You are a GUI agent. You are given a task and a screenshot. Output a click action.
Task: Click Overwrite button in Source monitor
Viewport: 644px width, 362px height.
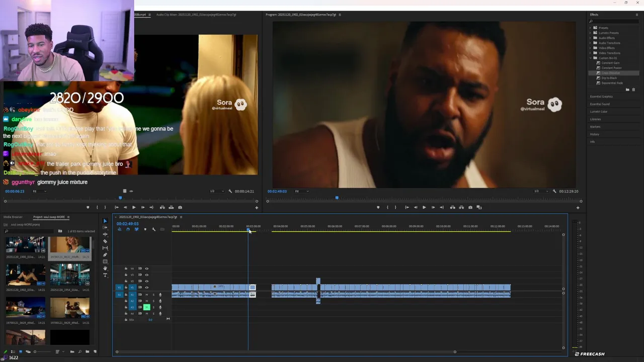(171, 207)
